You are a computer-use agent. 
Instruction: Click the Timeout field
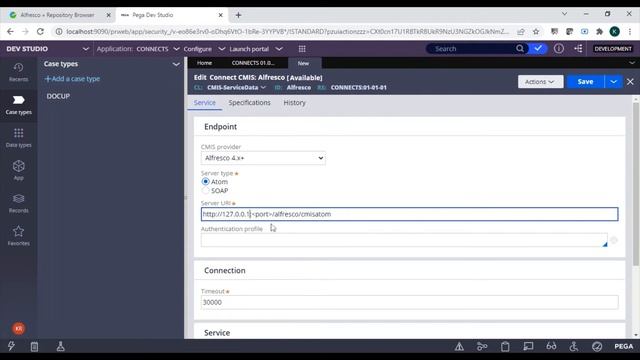409,302
